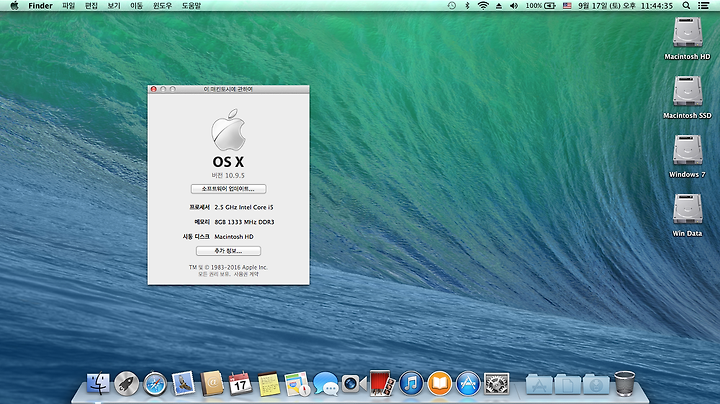
Task: Click 8GB 1333 MHz DDR3 text
Action: [244, 222]
